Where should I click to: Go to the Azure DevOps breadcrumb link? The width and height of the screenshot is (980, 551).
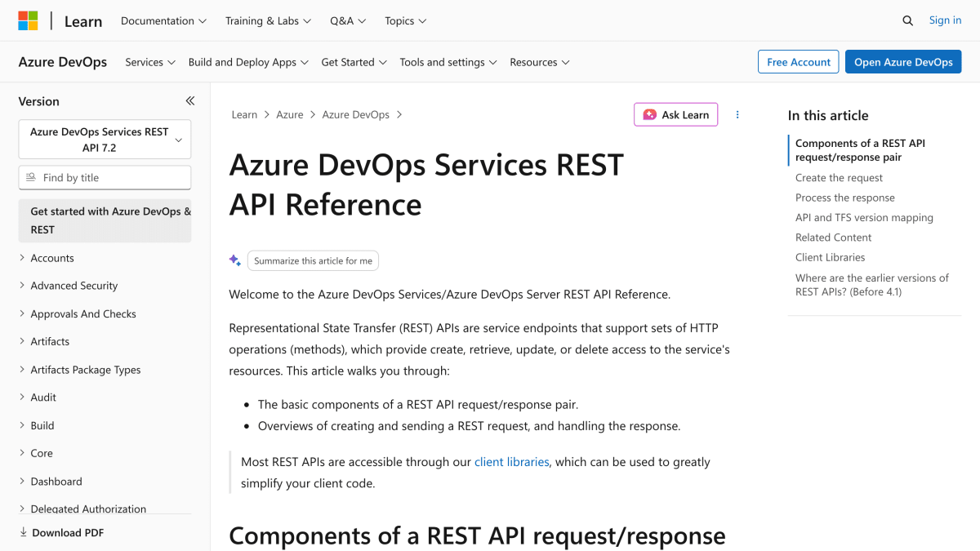[356, 115]
